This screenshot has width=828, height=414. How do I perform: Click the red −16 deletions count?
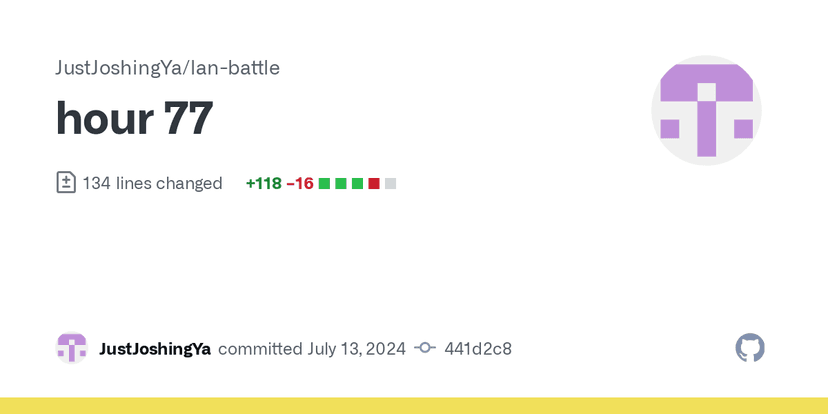(300, 183)
